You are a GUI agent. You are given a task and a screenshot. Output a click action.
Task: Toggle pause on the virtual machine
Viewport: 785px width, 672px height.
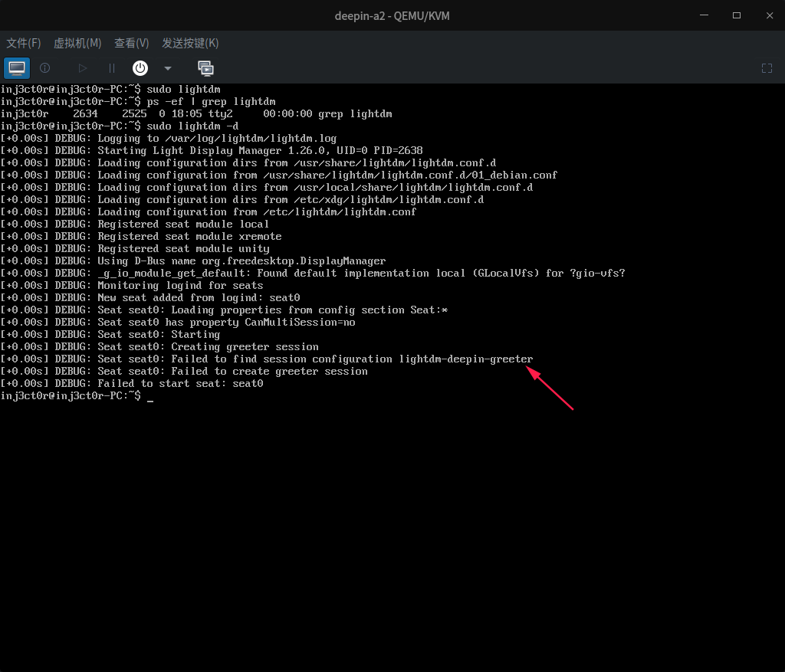[111, 68]
